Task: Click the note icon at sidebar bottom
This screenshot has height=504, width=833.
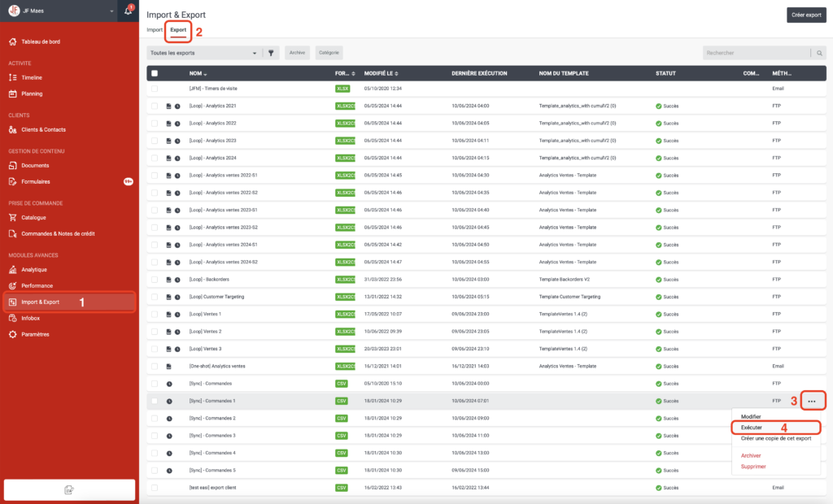Action: click(x=69, y=489)
